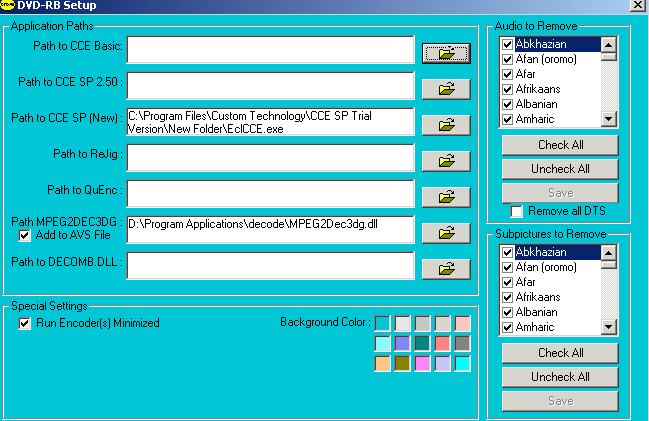
Task: Pick the periwinkle blue background color swatch
Action: click(402, 343)
